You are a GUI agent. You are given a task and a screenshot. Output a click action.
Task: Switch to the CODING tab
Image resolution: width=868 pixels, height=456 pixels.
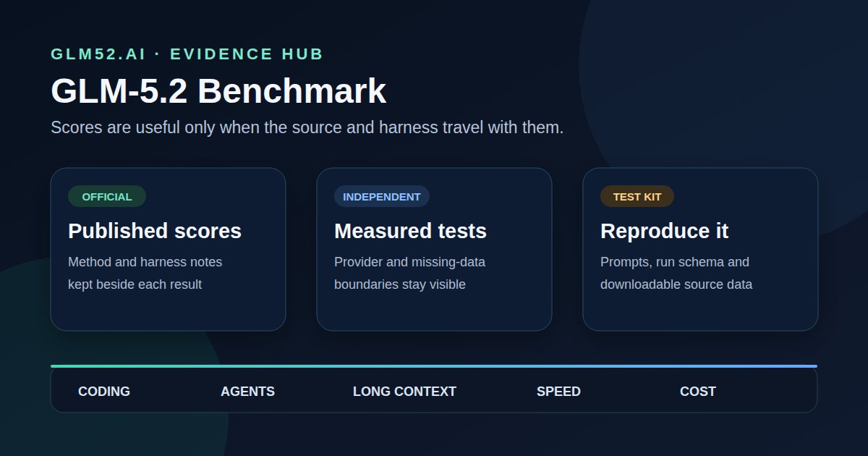[104, 392]
